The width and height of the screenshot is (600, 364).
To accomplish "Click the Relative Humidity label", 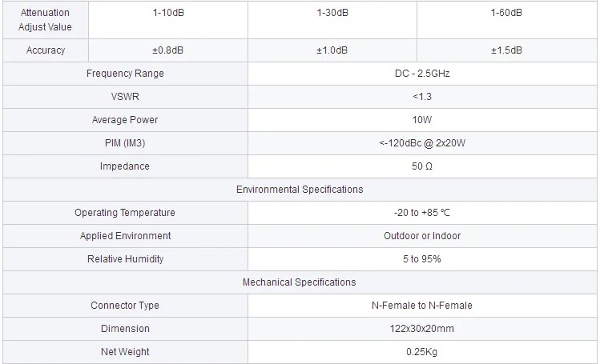I will click(x=125, y=259).
